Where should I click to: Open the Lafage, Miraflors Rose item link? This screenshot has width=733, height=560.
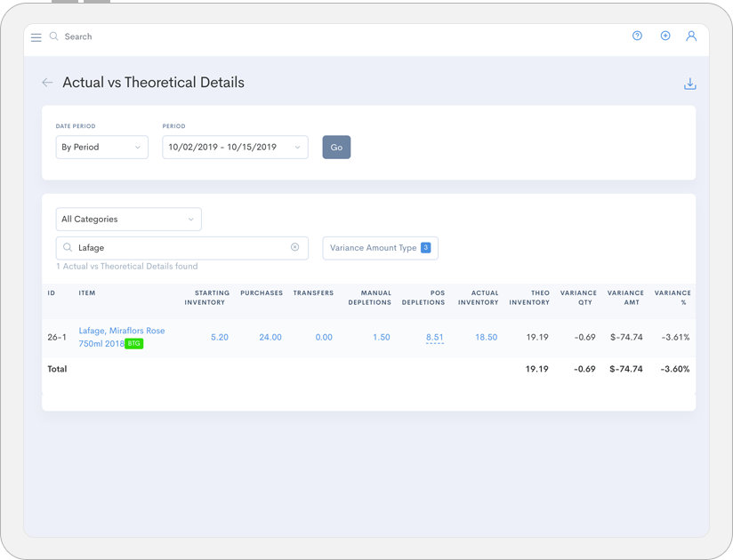(x=122, y=337)
